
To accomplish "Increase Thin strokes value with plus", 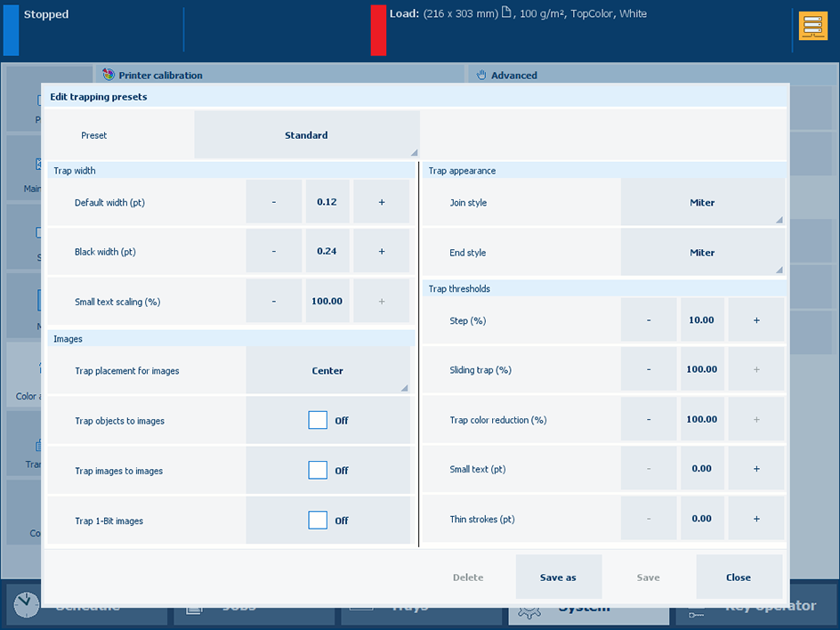I will point(755,519).
